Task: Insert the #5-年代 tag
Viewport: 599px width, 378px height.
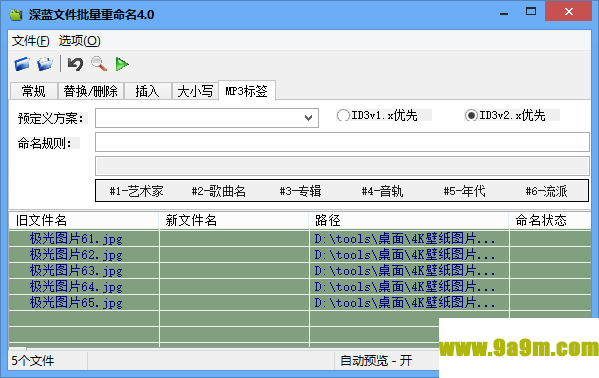Action: 465,191
